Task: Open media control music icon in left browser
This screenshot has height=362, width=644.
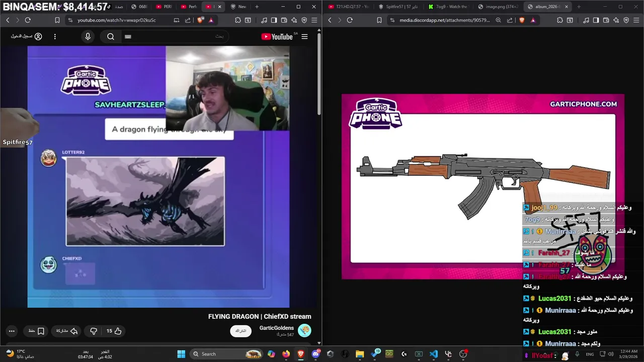Action: [x=264, y=20]
